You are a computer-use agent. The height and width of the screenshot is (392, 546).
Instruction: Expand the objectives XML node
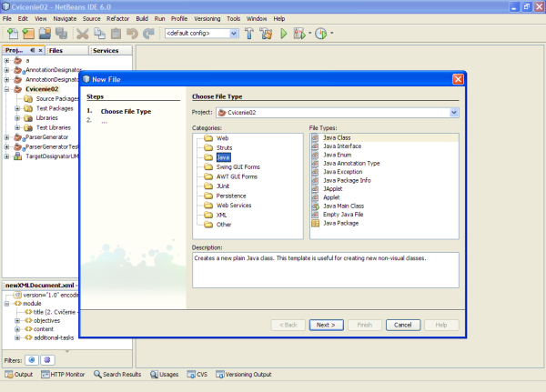(17, 321)
